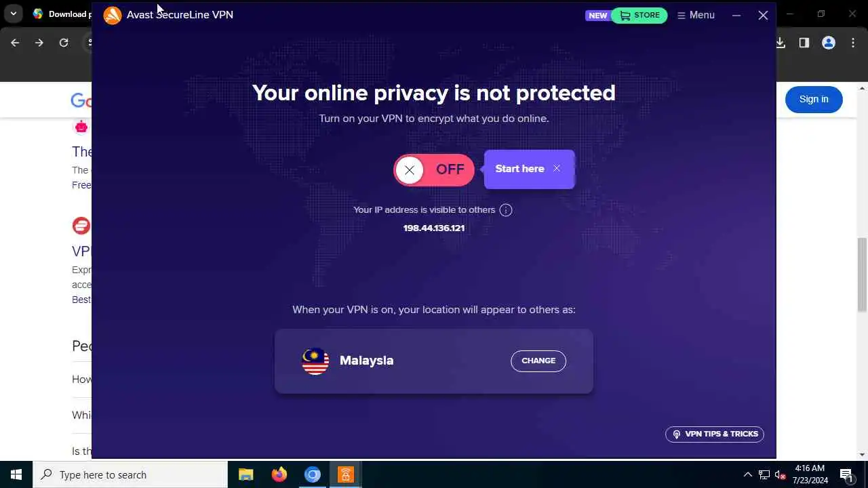Open Chrome profile avatar icon
The height and width of the screenshot is (488, 868).
click(829, 43)
